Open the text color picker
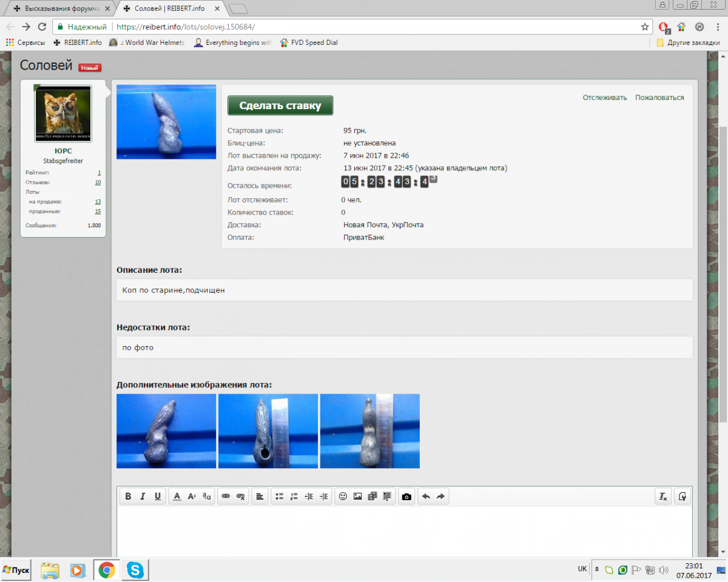Image resolution: width=728 pixels, height=582 pixels. tap(177, 497)
